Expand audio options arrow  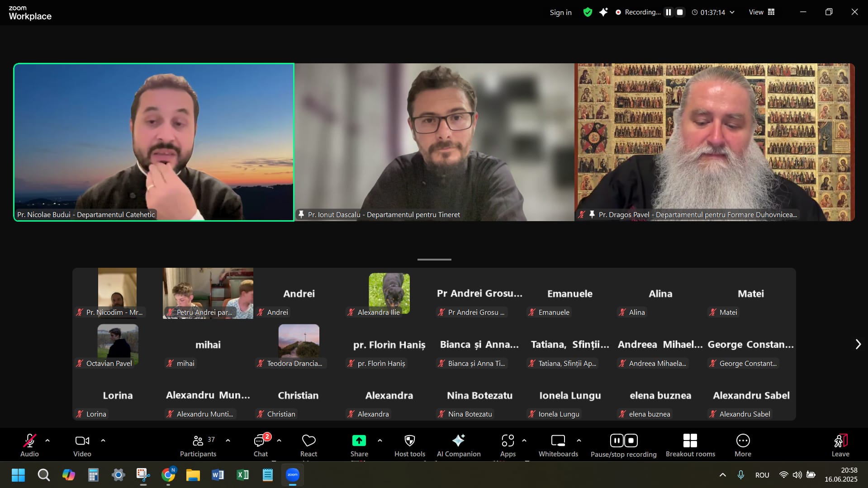tap(47, 440)
